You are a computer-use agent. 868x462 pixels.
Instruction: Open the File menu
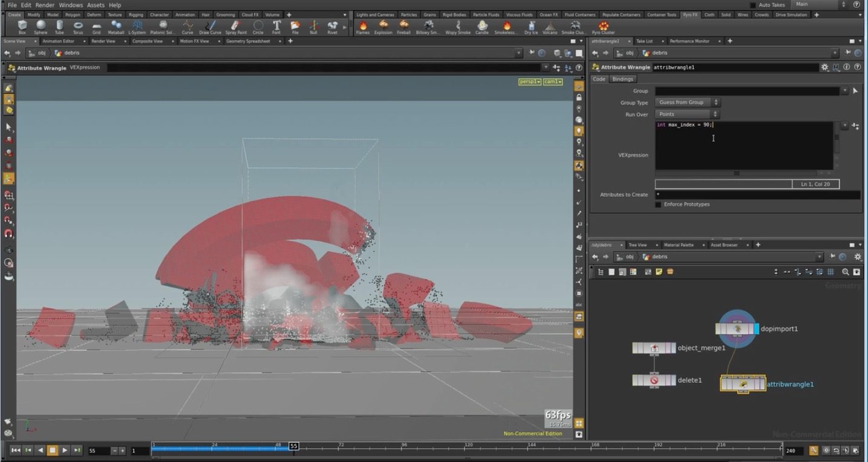[12, 5]
